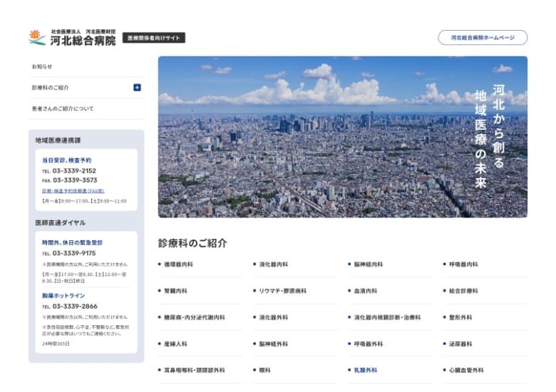Open 河北総合病院ホームページ button
The image size is (556, 392).
(483, 38)
